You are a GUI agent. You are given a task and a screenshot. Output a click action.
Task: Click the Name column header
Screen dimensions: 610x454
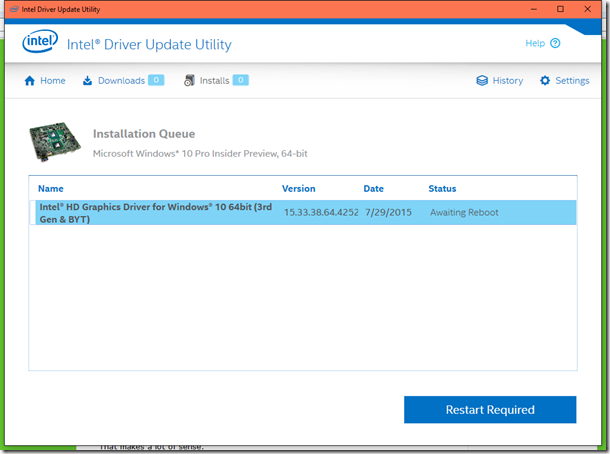coord(51,189)
